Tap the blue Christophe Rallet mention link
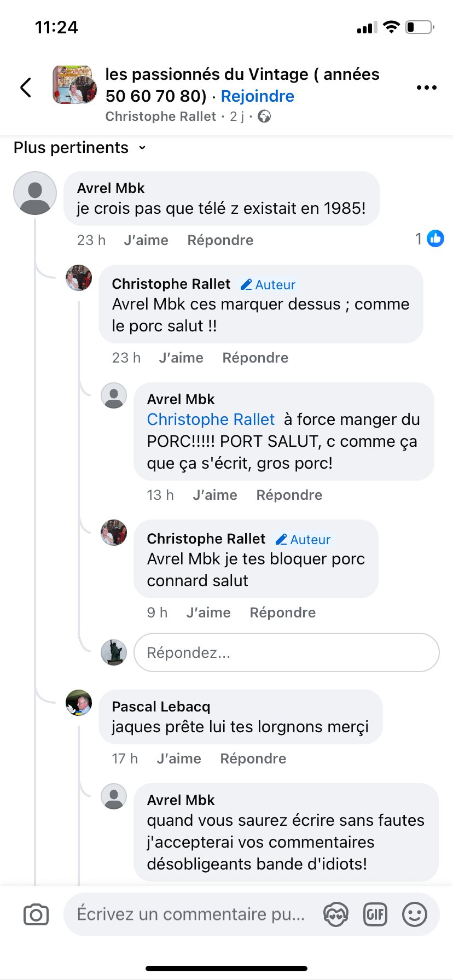This screenshot has width=453, height=980. click(x=211, y=419)
